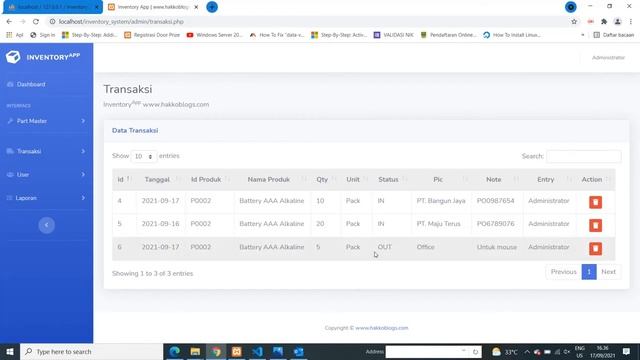Image resolution: width=640 pixels, height=360 pixels.
Task: Sort table by Qty column
Action: click(325, 180)
